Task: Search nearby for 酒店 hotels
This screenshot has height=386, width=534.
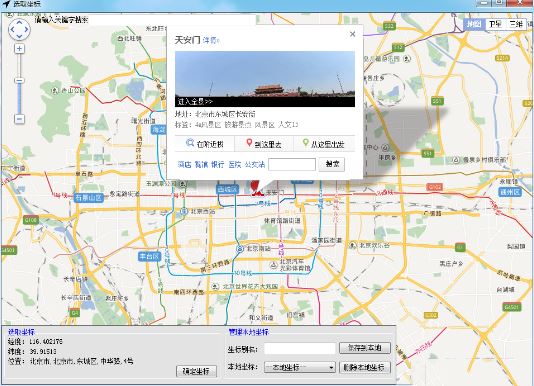Action: pos(184,165)
